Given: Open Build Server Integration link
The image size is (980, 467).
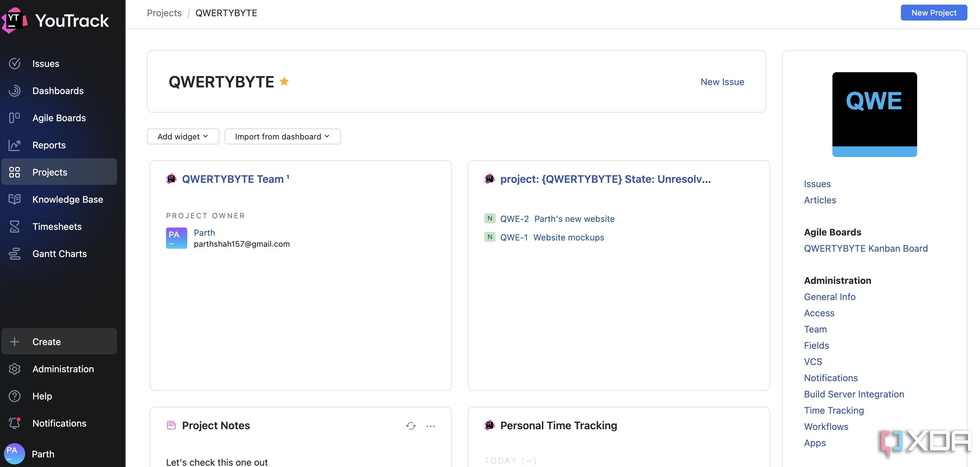Looking at the screenshot, I should pos(854,394).
